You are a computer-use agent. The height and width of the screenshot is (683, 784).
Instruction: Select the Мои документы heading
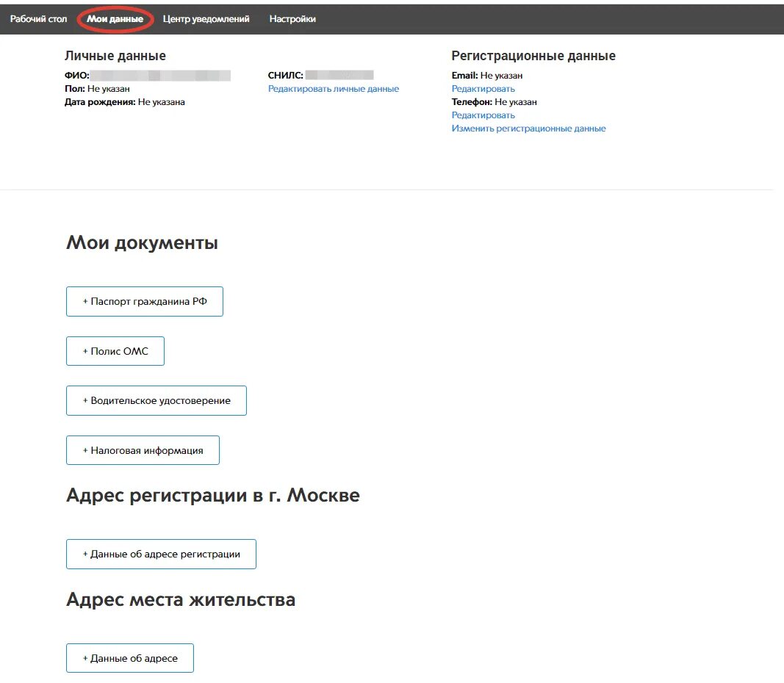[x=142, y=243]
